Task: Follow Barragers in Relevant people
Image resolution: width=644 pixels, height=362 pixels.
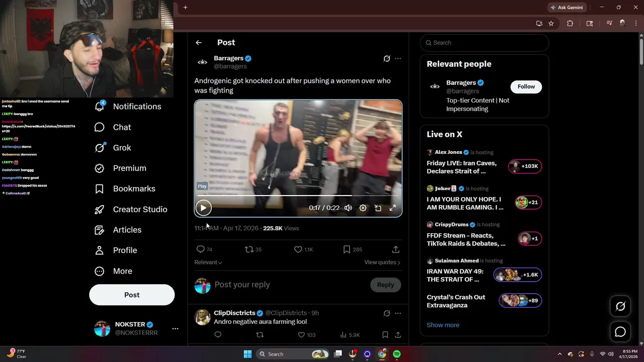Action: 526,86
